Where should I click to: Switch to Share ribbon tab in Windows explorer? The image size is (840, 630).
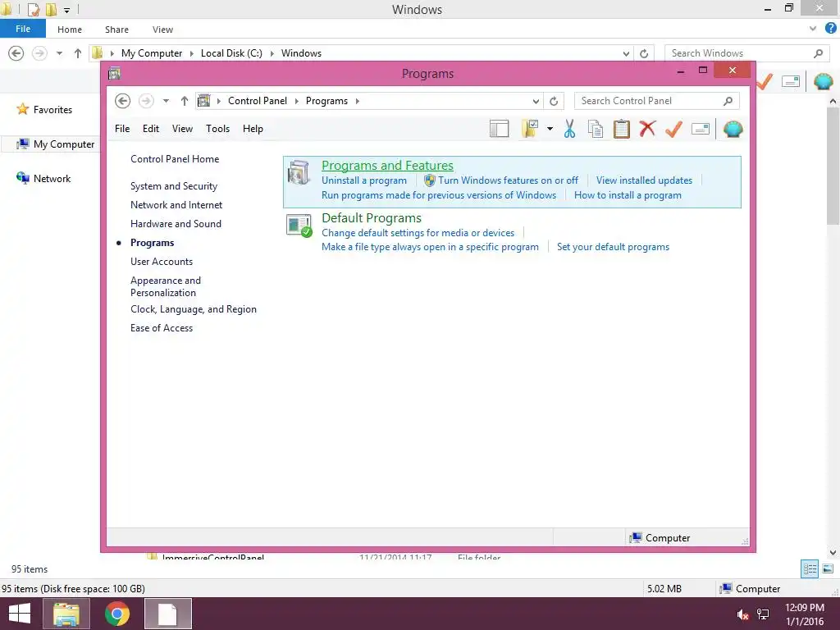116,30
